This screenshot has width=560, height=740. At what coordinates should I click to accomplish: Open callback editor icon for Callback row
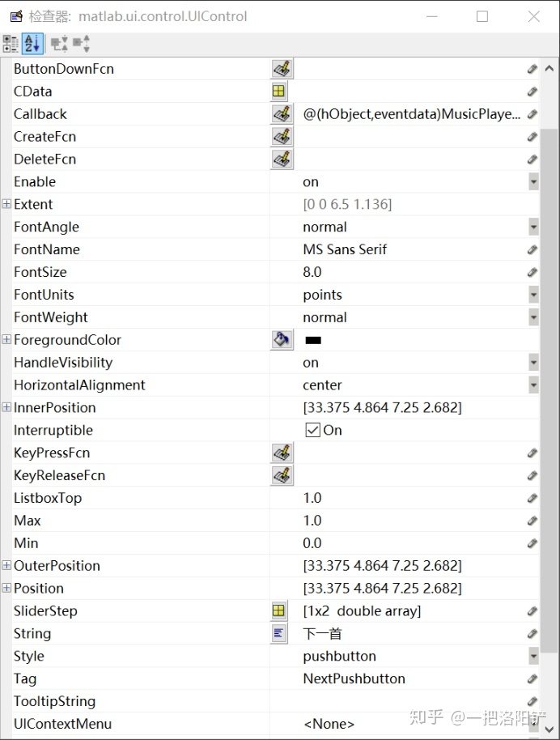(282, 113)
